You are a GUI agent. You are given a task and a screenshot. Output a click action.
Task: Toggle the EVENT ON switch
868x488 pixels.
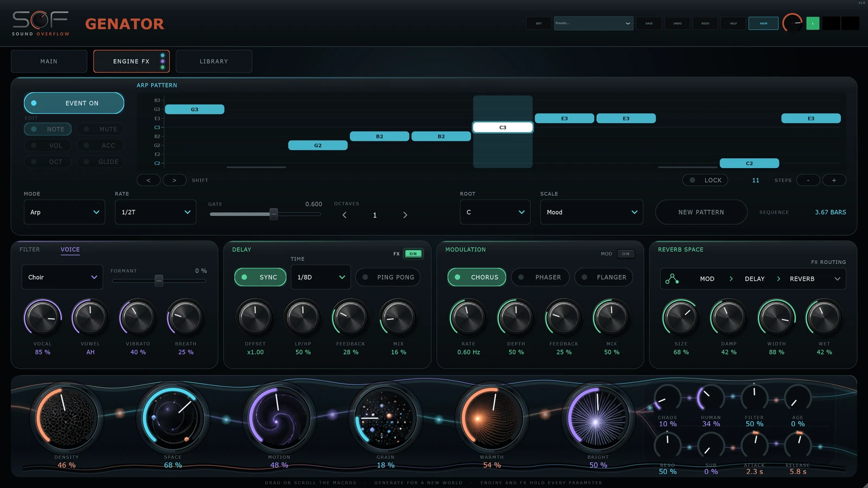click(74, 103)
